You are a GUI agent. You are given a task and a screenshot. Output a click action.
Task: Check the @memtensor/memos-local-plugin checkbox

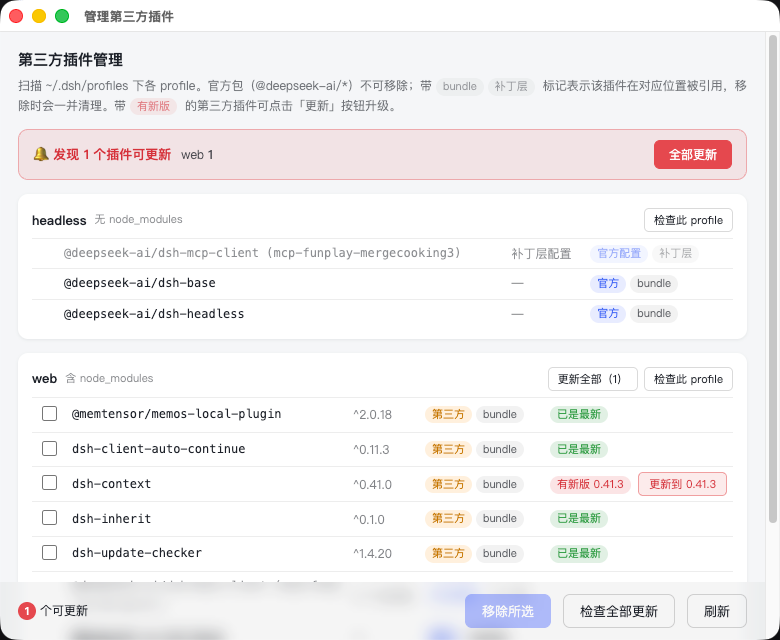coord(49,413)
